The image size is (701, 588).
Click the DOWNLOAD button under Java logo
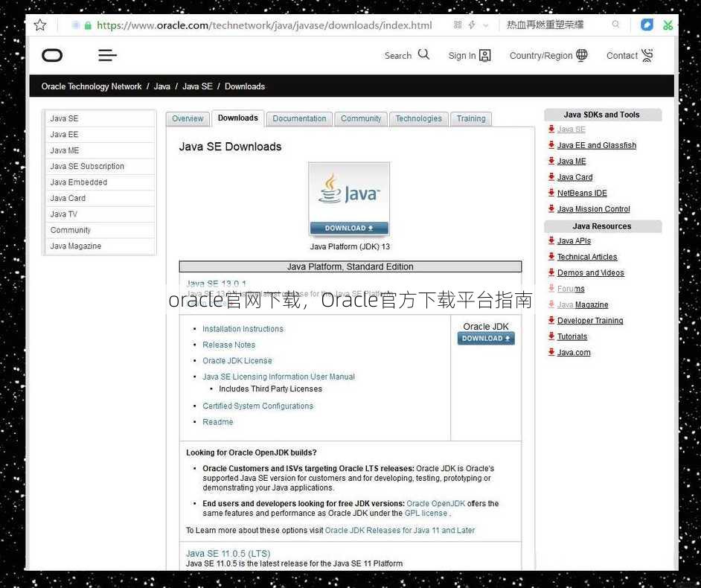tap(349, 228)
